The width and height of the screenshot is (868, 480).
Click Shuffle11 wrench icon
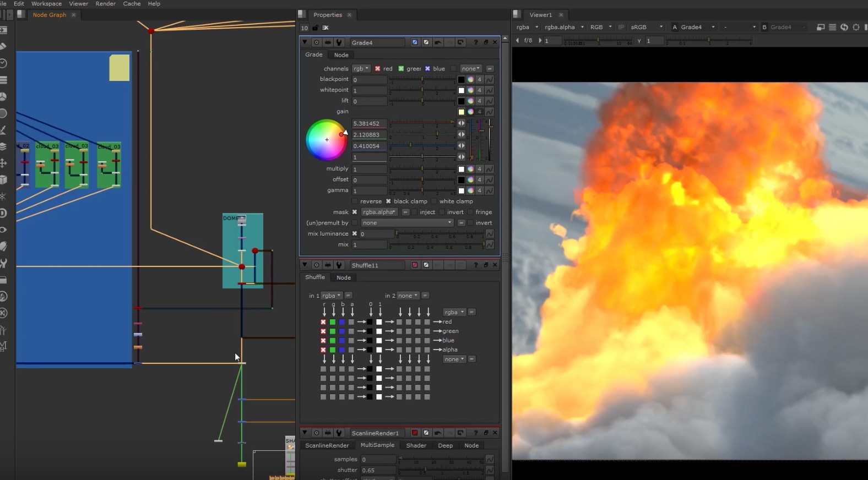tap(339, 265)
